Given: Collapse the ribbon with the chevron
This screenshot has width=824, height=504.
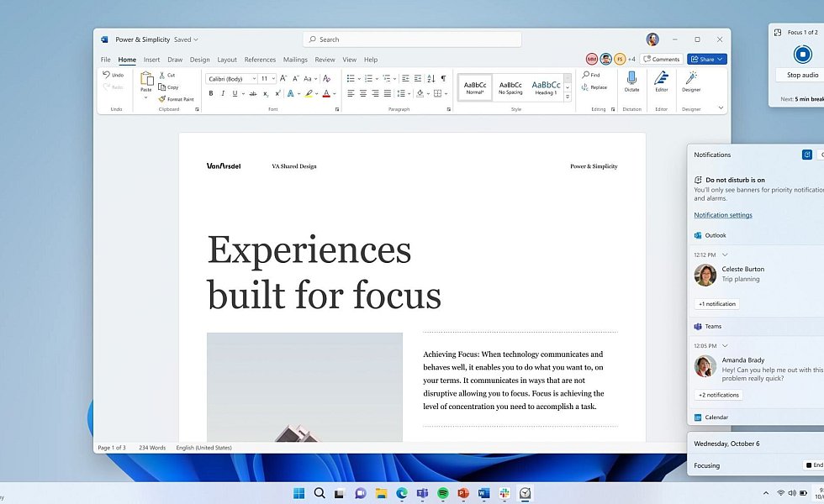Looking at the screenshot, I should (721, 108).
